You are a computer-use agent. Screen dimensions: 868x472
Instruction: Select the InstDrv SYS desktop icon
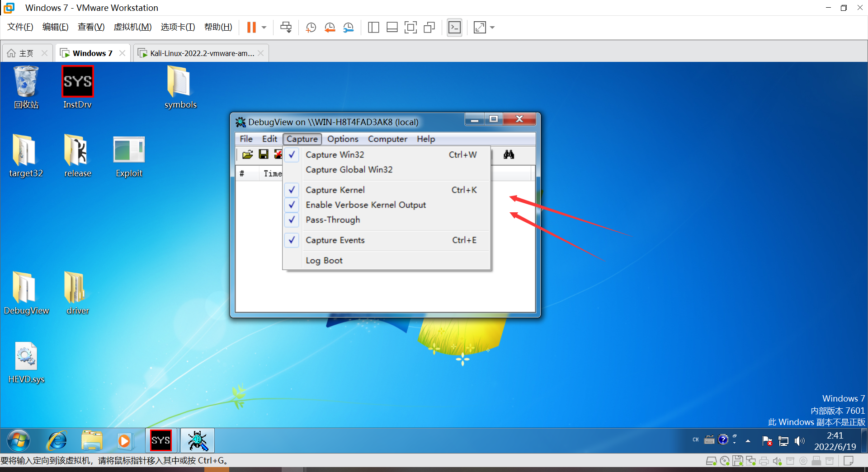point(77,87)
